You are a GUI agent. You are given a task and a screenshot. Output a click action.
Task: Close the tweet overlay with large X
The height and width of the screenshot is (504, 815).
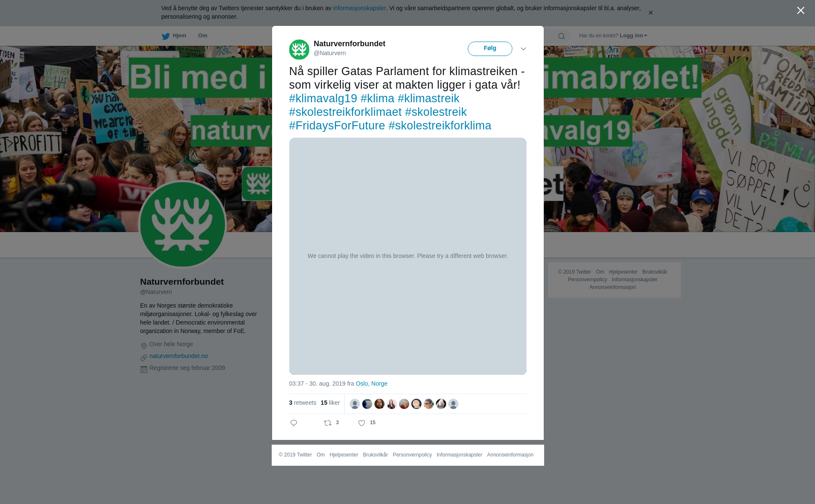[801, 11]
